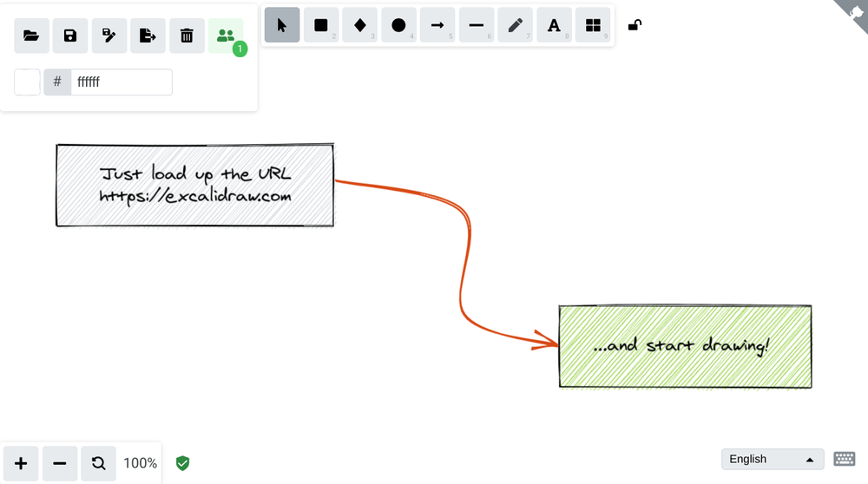This screenshot has height=484, width=868.
Task: Select the Arrow tool
Action: 437,25
